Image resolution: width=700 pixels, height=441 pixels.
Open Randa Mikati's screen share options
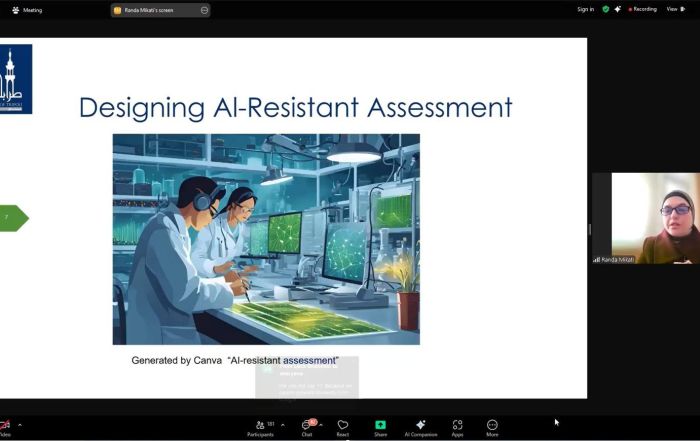click(x=204, y=10)
